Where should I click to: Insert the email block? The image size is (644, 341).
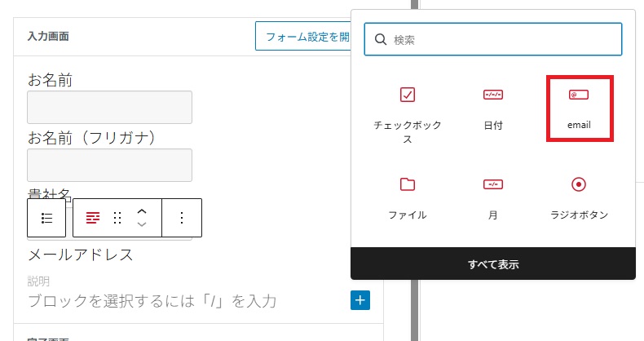[579, 108]
